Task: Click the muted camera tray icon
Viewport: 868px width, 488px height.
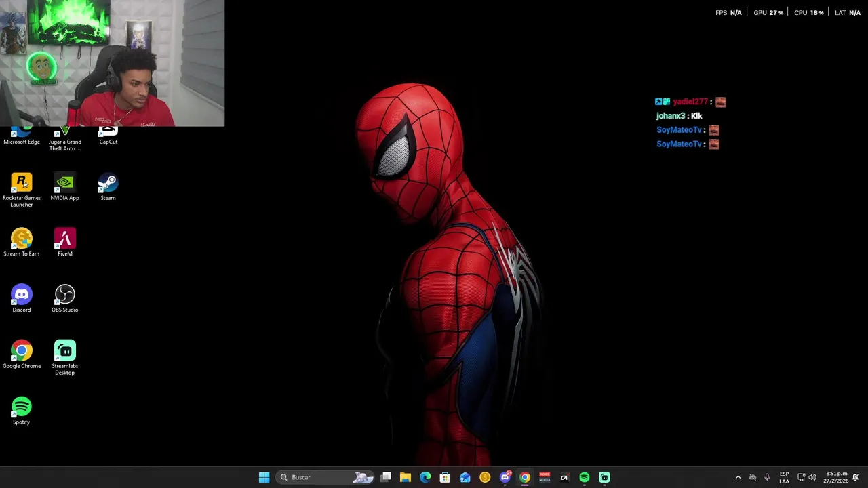Action: click(x=753, y=477)
